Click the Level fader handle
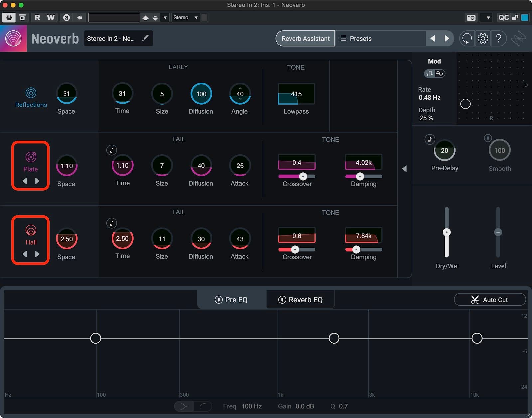 coord(498,232)
